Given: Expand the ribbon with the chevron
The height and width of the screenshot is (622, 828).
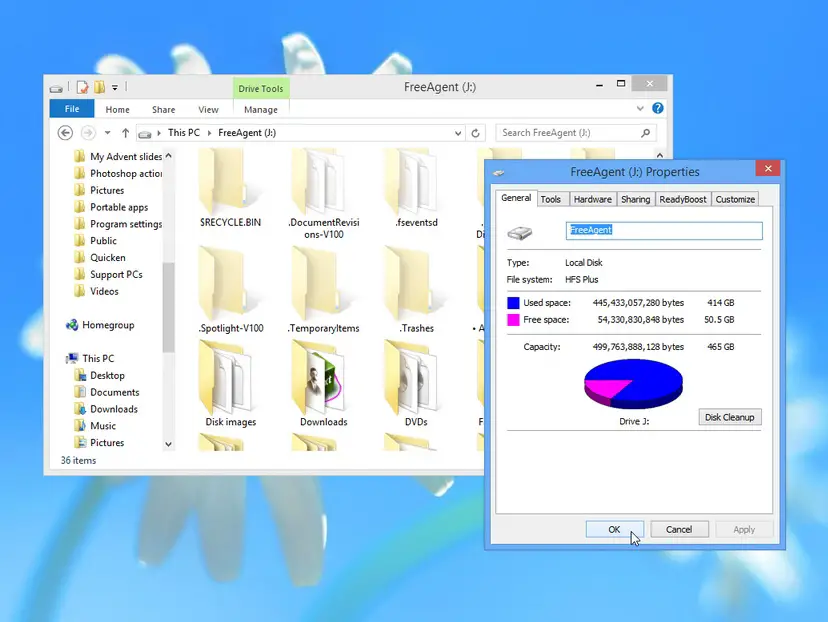Looking at the screenshot, I should click(640, 109).
